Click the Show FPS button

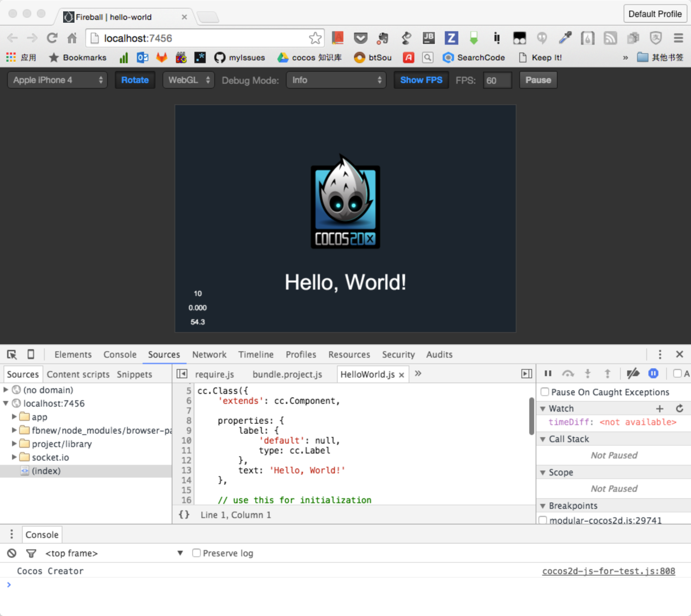pyautogui.click(x=421, y=80)
